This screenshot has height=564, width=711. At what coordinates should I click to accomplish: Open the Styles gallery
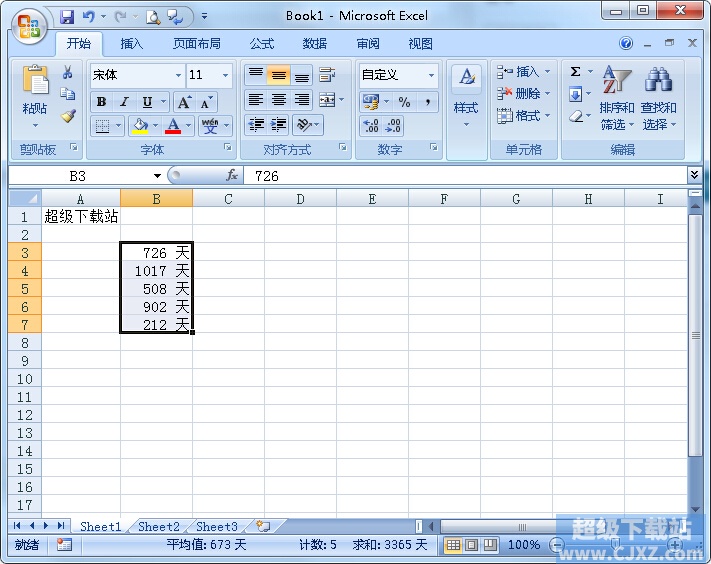[466, 96]
